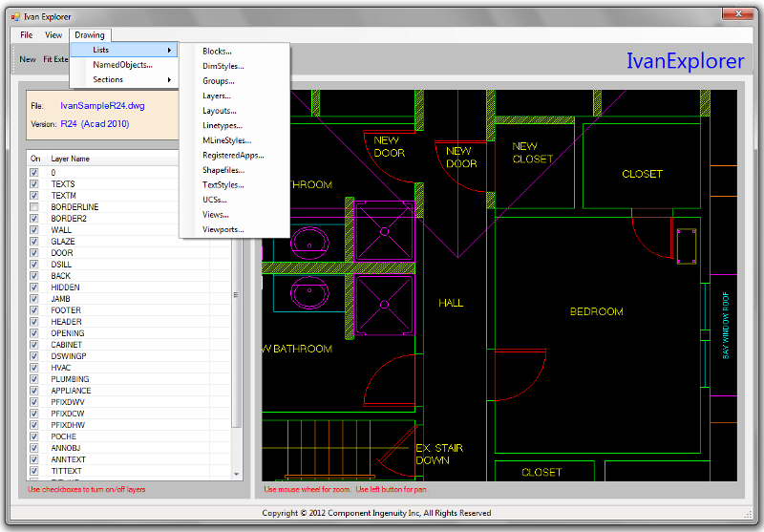Open Views... list

point(234,215)
